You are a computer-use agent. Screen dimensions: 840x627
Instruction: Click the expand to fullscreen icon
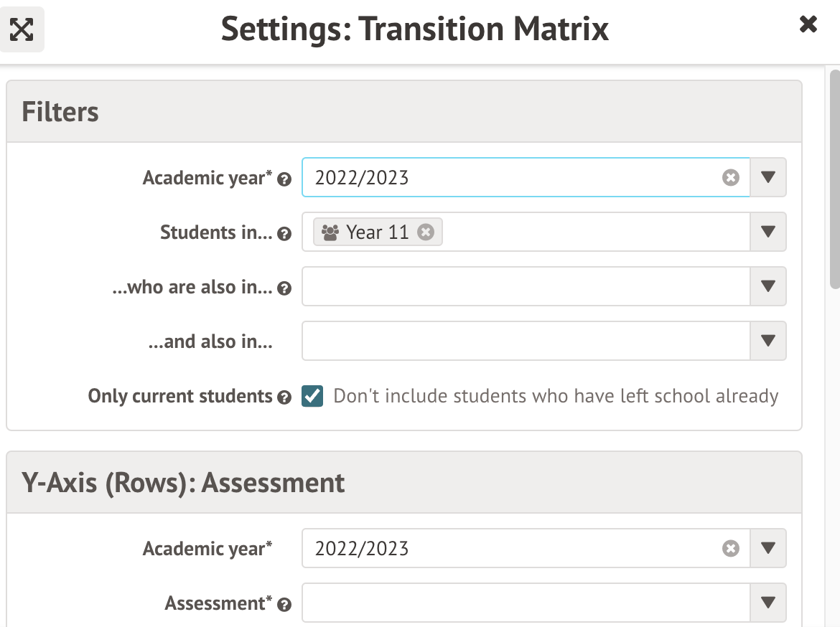pyautogui.click(x=22, y=29)
